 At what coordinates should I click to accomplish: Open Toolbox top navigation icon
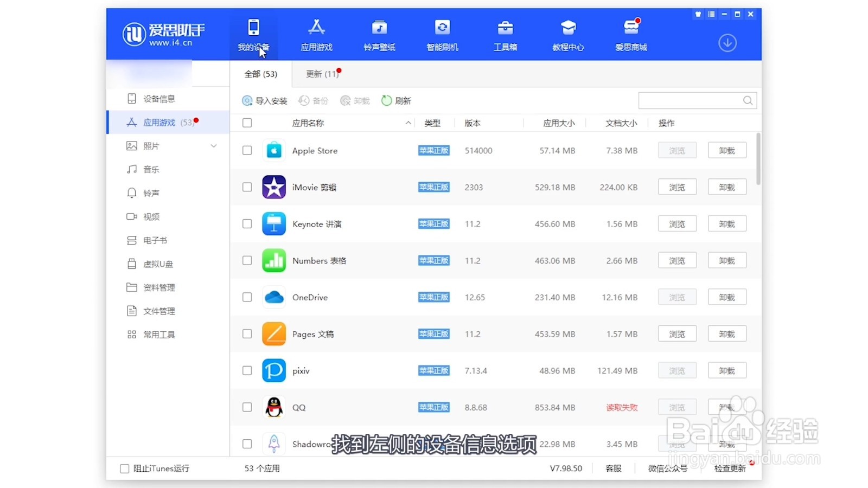(506, 35)
